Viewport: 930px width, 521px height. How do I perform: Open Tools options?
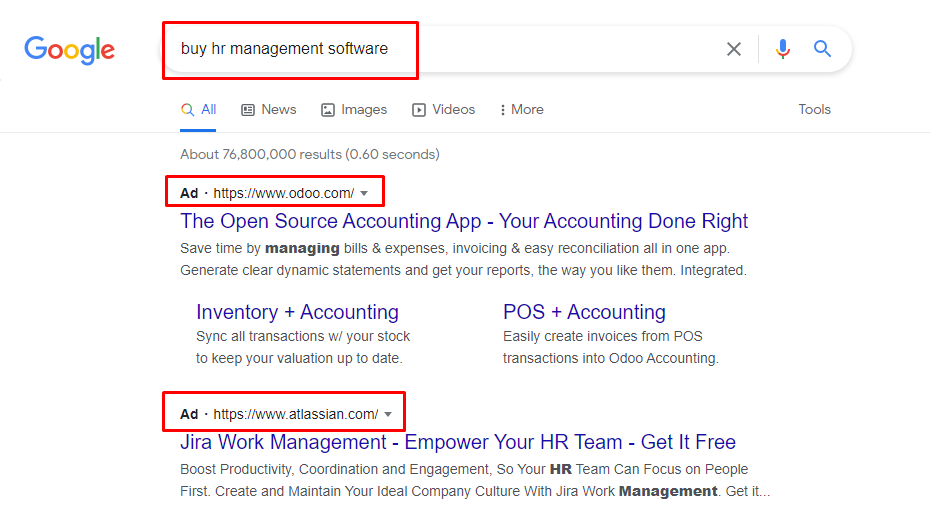[814, 110]
